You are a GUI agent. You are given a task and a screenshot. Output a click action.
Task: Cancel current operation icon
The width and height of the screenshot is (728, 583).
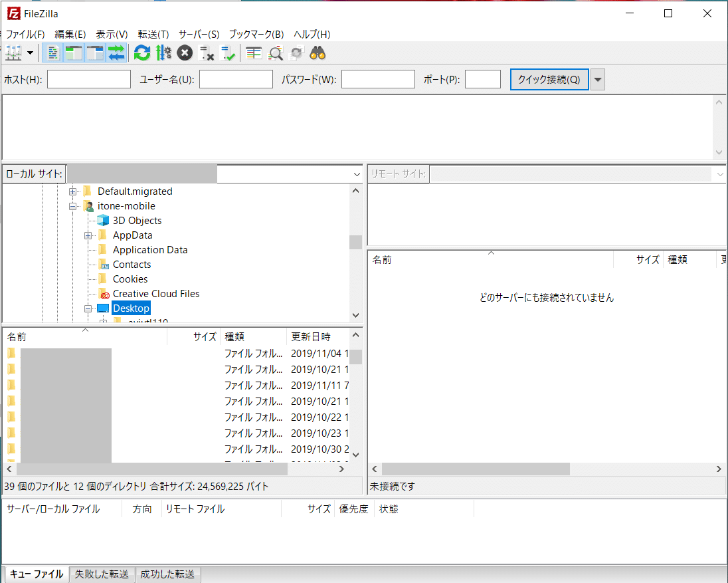185,53
